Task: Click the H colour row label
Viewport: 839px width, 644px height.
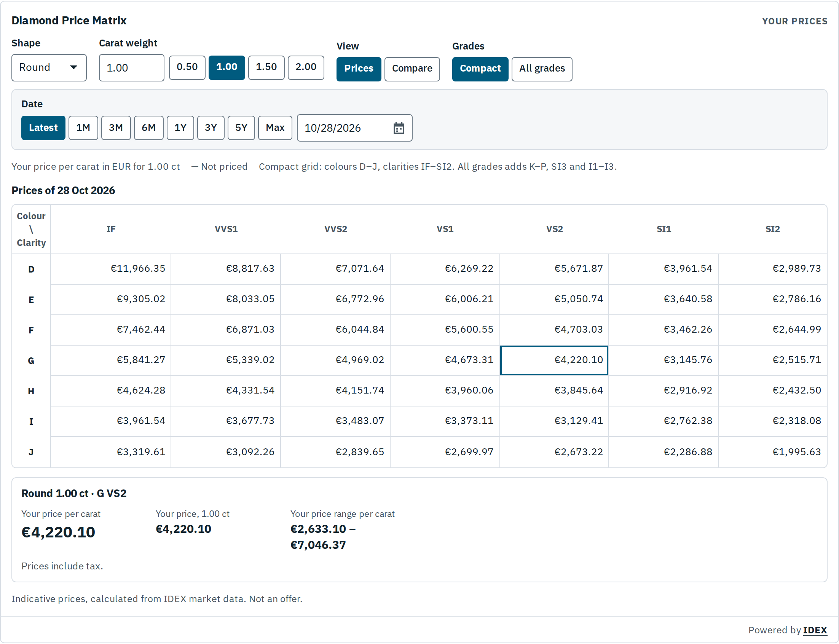Action: pyautogui.click(x=31, y=391)
